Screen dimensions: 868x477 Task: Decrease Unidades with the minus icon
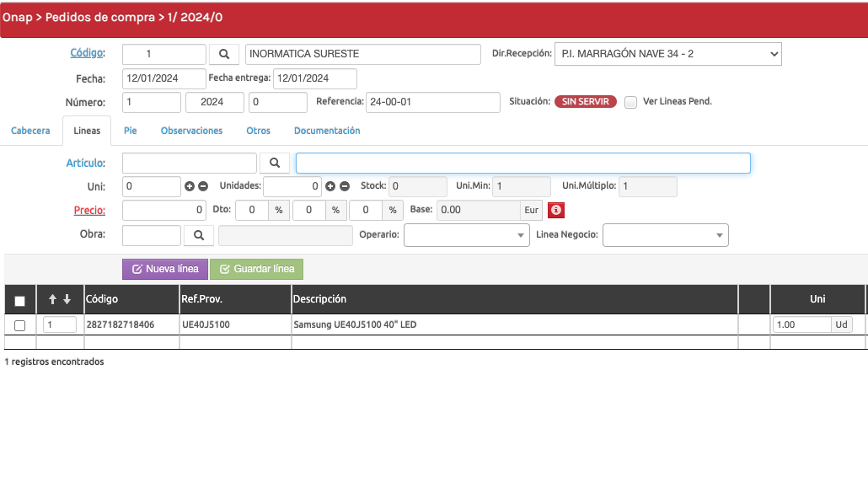[345, 186]
